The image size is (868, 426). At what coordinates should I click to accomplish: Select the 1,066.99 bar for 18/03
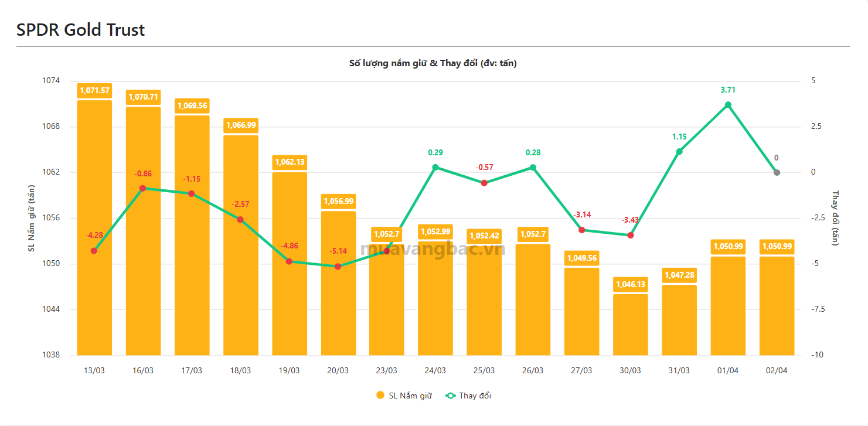coord(241,246)
